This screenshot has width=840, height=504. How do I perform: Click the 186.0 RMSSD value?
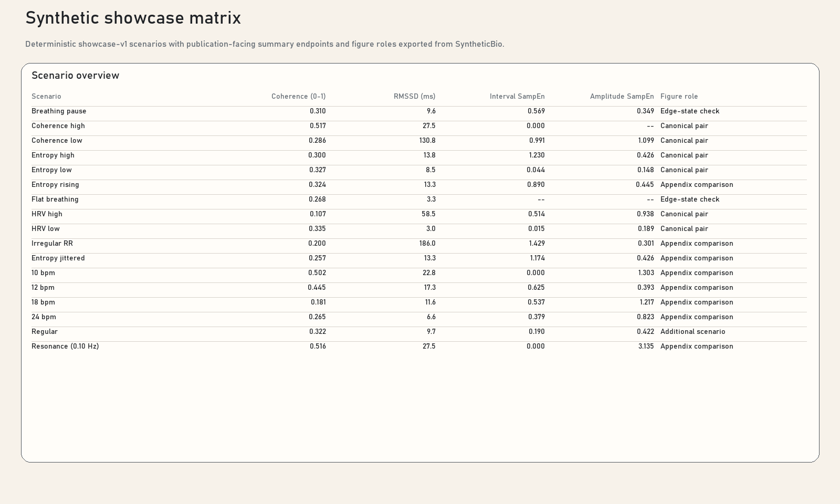coord(427,244)
